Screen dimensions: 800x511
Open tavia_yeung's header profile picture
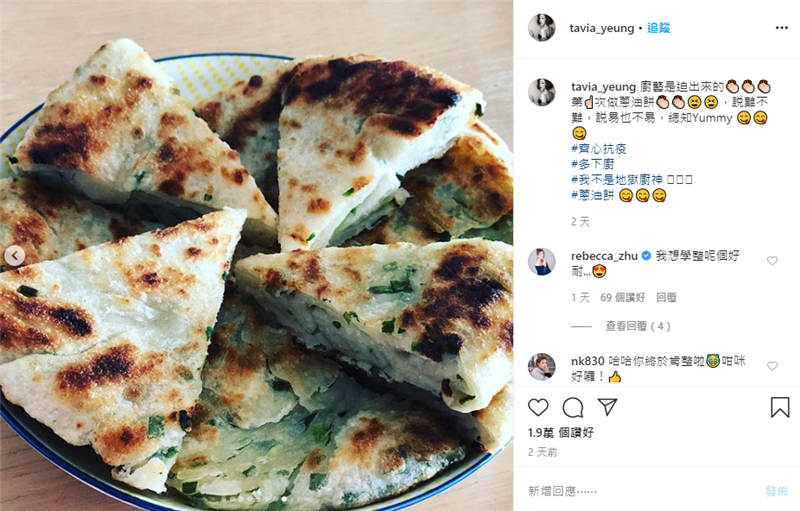(541, 28)
